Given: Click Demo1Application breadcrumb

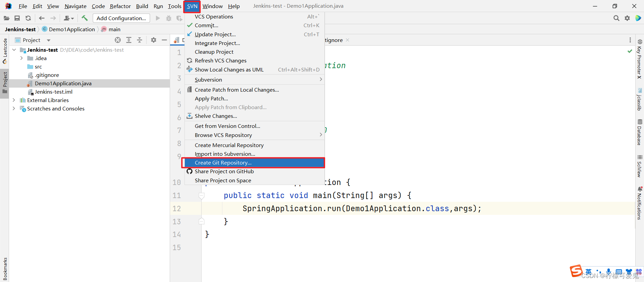Looking at the screenshot, I should [68, 29].
